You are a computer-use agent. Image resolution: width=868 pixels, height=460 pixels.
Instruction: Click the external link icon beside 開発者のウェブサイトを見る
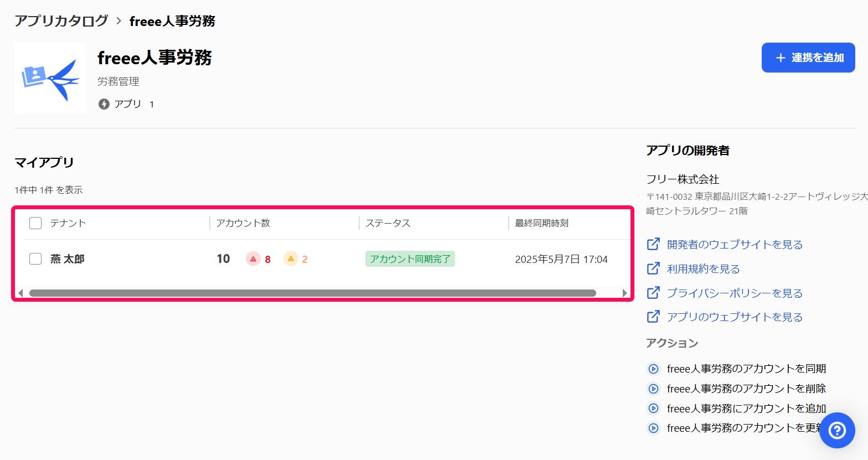[x=653, y=244]
